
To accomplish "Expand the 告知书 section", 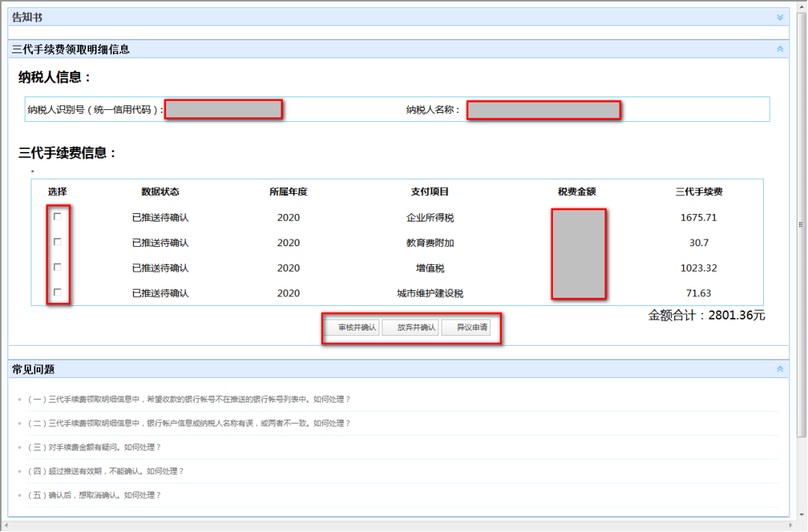I will click(x=780, y=15).
